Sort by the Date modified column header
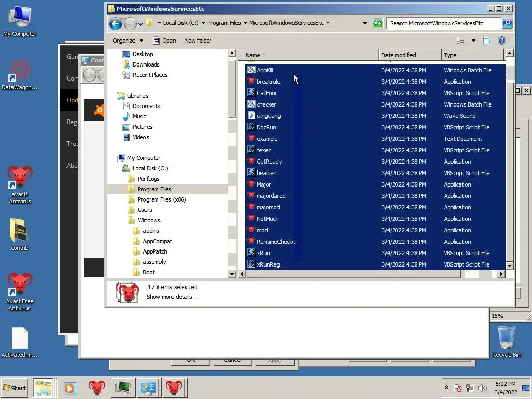 410,55
